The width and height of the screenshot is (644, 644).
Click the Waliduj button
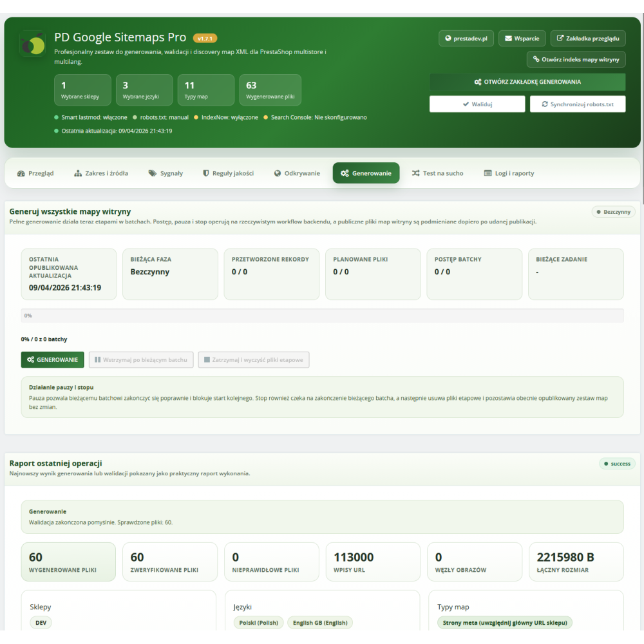[477, 104]
